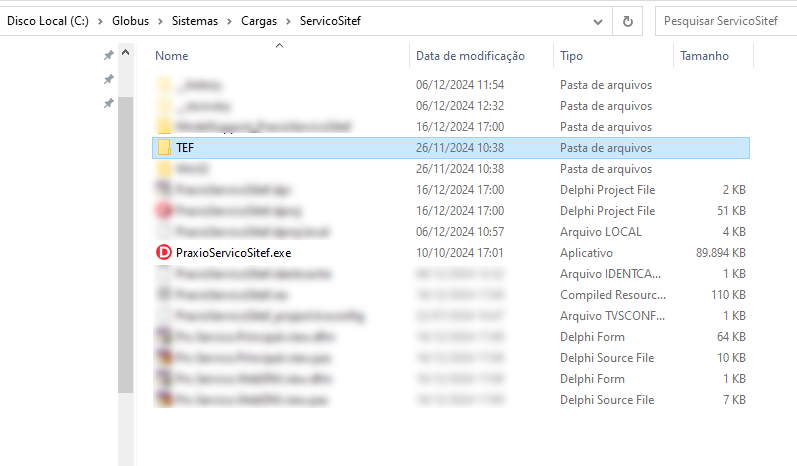Screen dimensions: 797x466
Task: Expand the chevron after Globus breadcrumb
Action: (x=160, y=21)
